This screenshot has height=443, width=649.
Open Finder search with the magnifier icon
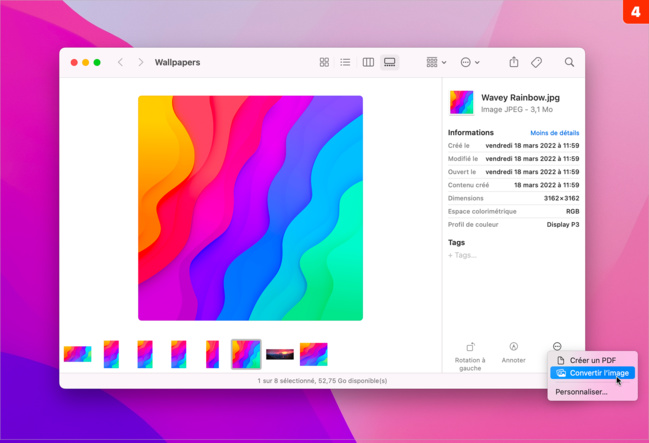(569, 62)
